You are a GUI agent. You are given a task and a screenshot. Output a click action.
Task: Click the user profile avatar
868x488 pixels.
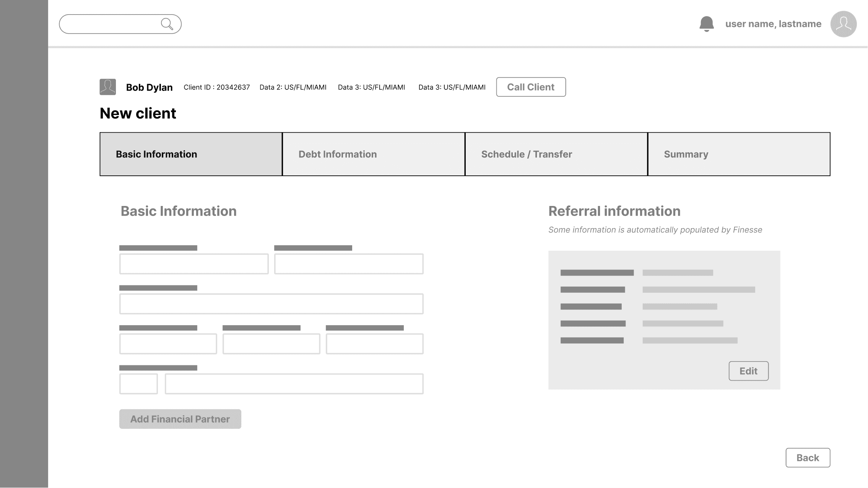[x=843, y=24]
